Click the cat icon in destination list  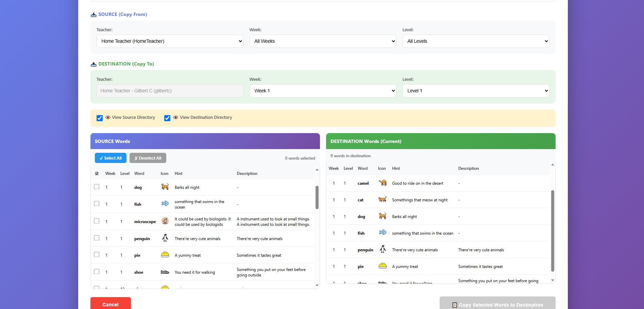(383, 200)
